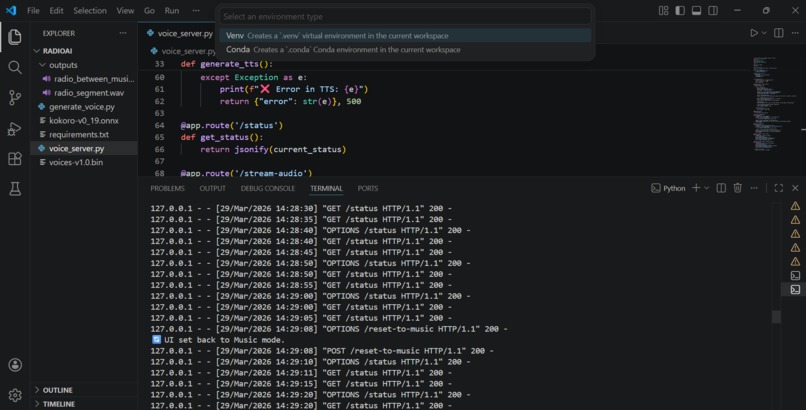Open Explorer Views and More Actions ellipsis
806x410 pixels.
click(x=123, y=33)
